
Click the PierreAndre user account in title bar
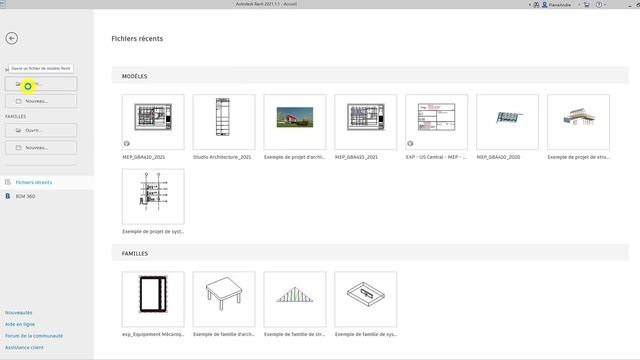[x=557, y=4]
